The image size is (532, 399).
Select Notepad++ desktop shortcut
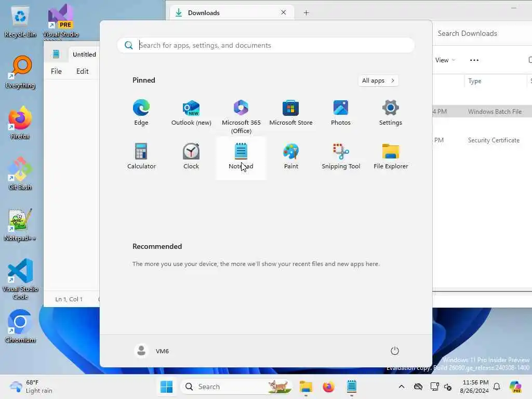pos(20,224)
